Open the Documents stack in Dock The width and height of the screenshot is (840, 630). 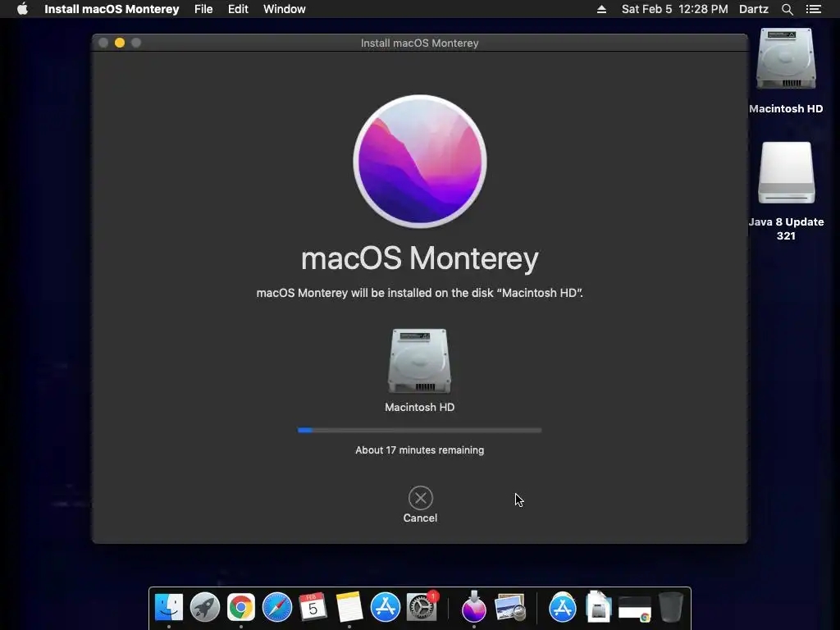(598, 606)
